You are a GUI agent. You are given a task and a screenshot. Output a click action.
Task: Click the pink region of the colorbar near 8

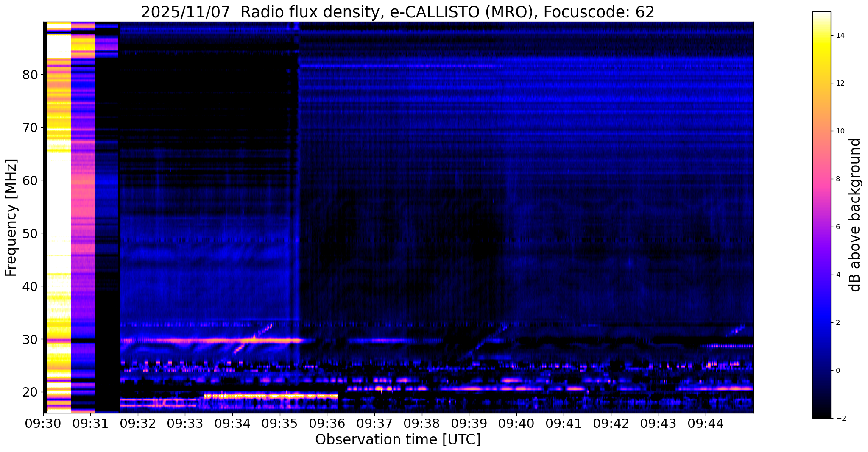click(821, 179)
